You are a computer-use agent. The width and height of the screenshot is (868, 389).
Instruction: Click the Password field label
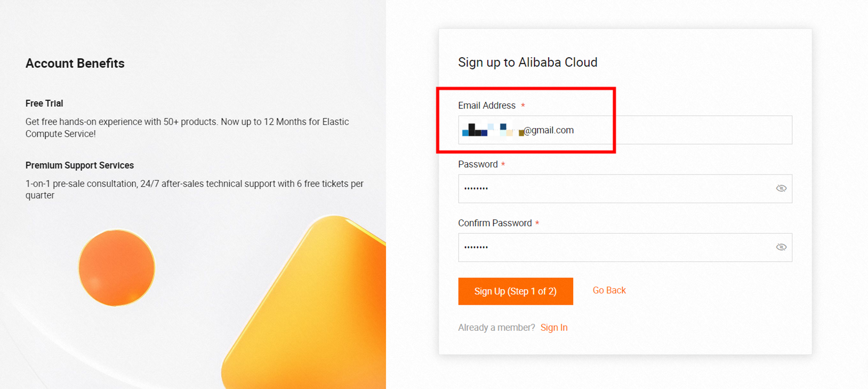(x=478, y=164)
